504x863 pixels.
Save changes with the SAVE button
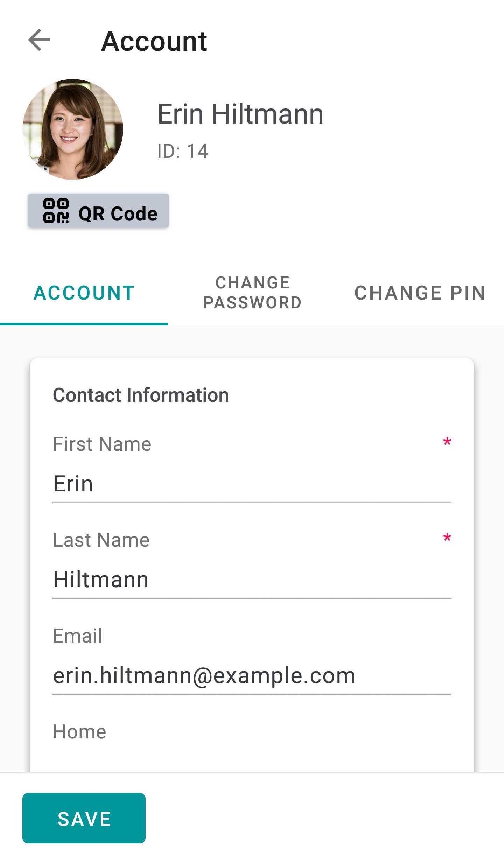coord(84,818)
